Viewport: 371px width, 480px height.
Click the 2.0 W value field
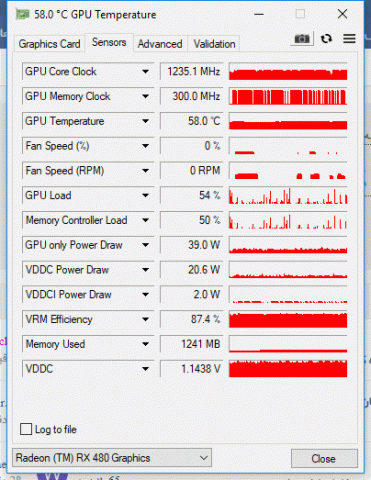[x=191, y=294]
